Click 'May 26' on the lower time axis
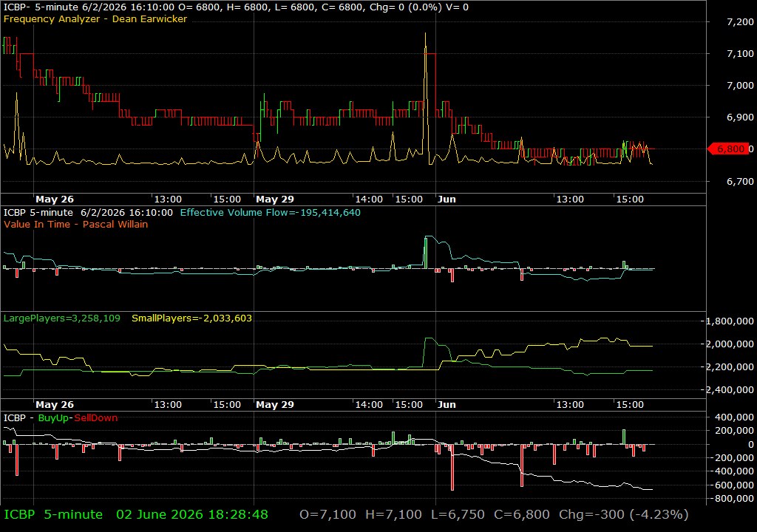Screen dimensions: 757x532 [x=55, y=405]
